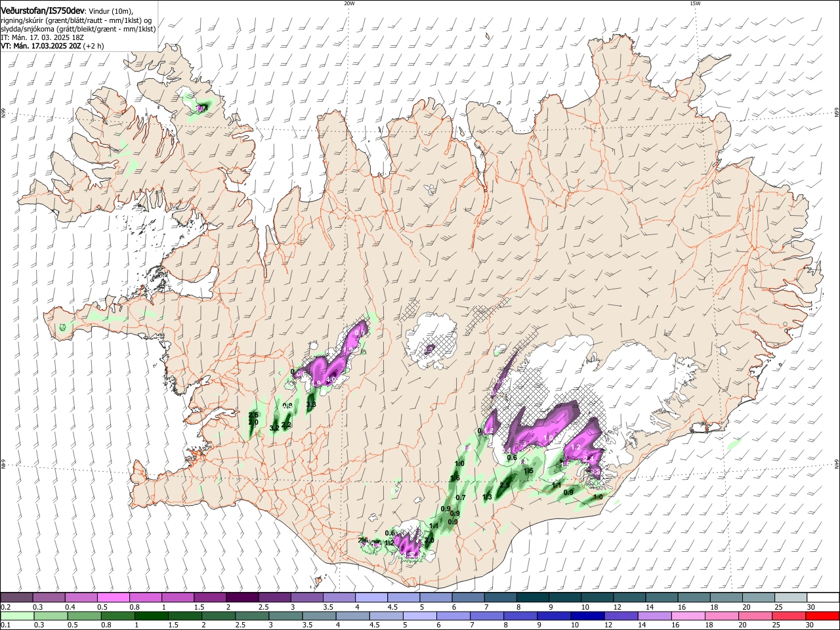Select upper legend swatch between 1 and 1.5
840x630 pixels.
[x=177, y=598]
